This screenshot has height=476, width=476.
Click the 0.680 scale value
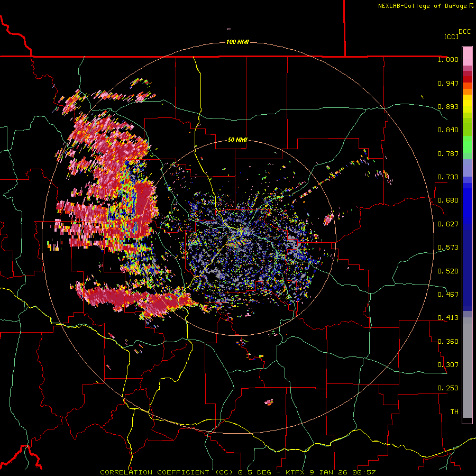448,200
